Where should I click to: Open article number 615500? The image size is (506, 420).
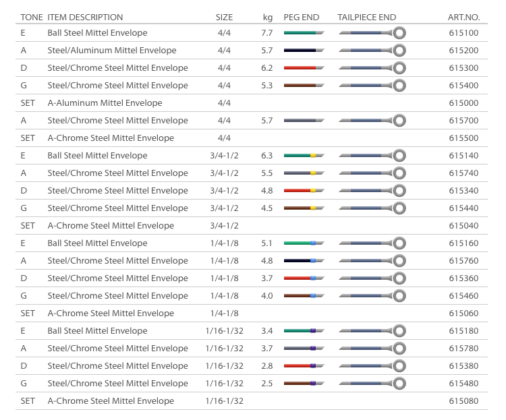[x=463, y=138]
